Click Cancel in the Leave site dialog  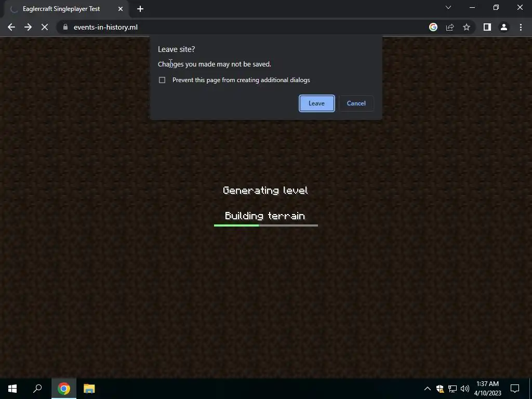[x=356, y=103]
